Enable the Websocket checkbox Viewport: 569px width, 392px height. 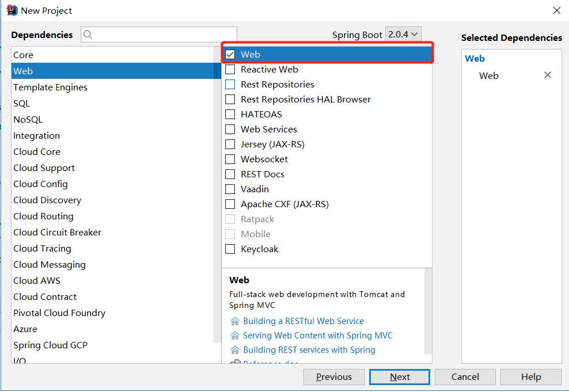(230, 159)
